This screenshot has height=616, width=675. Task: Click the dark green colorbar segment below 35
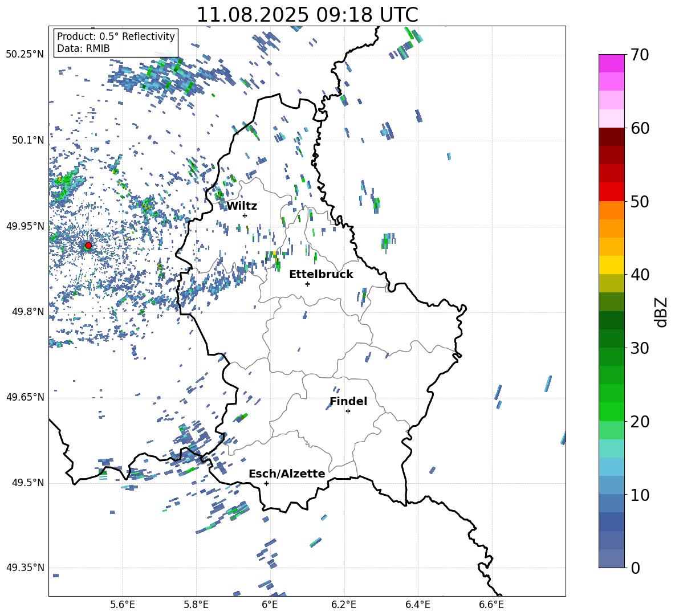pos(611,320)
